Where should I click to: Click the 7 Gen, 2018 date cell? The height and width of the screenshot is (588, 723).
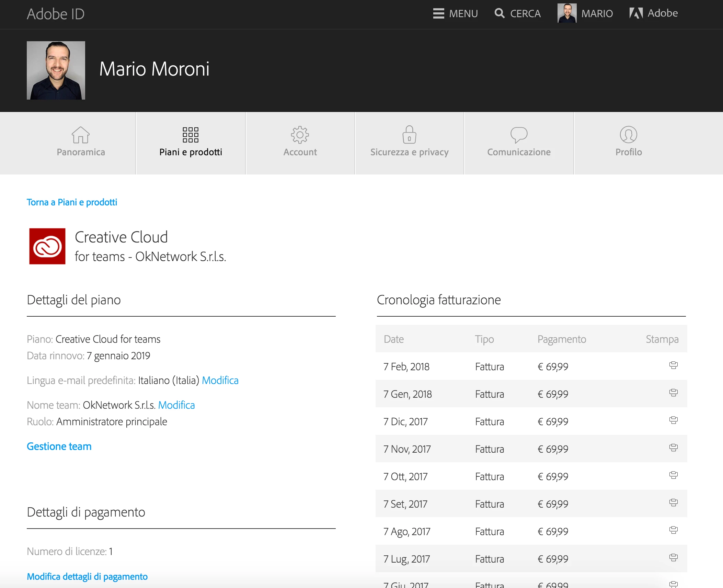point(408,394)
